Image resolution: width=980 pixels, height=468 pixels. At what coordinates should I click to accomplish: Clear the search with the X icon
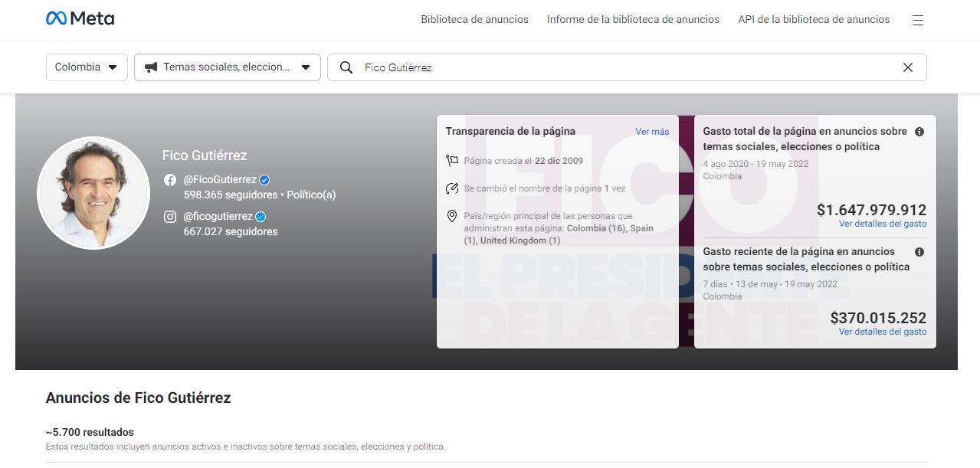908,67
